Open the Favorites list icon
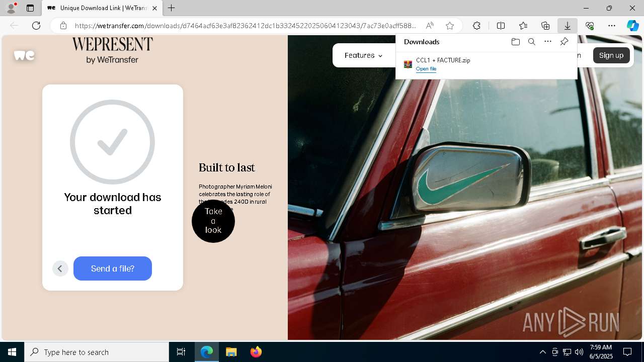The height and width of the screenshot is (362, 644). coord(523,26)
